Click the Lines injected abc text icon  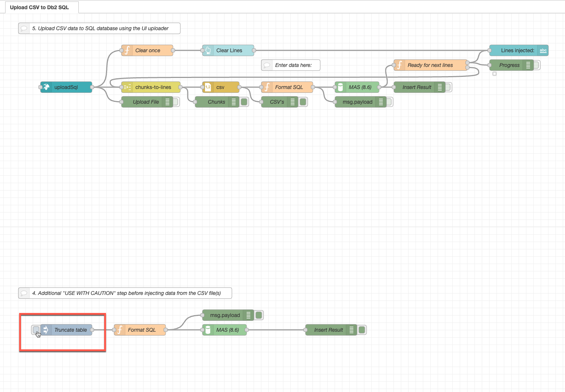click(543, 50)
